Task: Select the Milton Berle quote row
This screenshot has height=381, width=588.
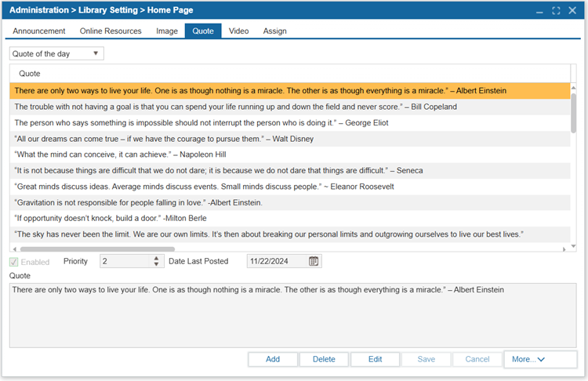Action: click(x=290, y=218)
